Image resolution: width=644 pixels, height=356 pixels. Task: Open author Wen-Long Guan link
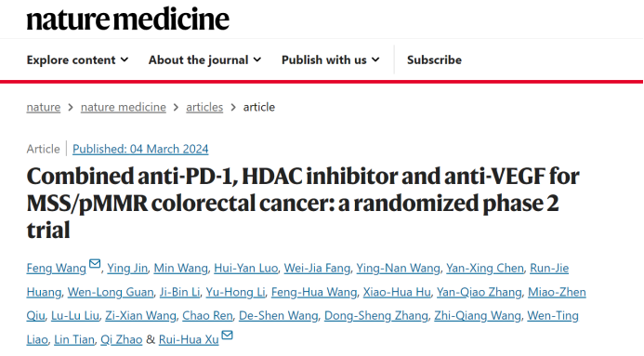coord(111,292)
